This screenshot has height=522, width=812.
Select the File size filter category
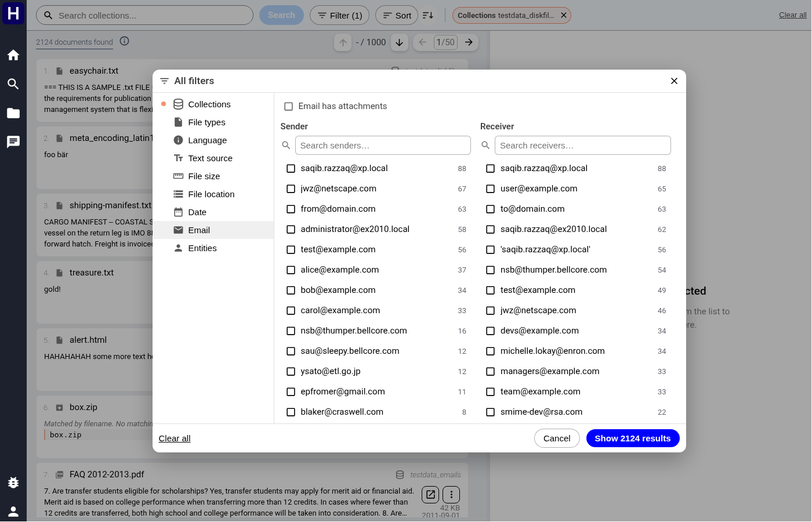click(x=213, y=176)
